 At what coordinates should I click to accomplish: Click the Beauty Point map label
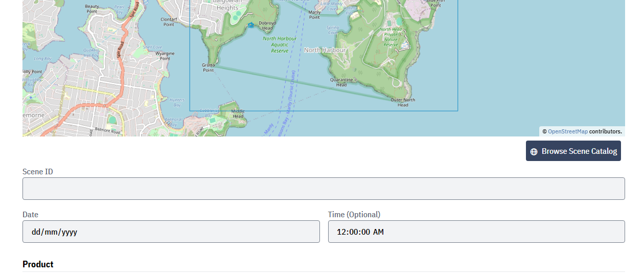pyautogui.click(x=92, y=8)
